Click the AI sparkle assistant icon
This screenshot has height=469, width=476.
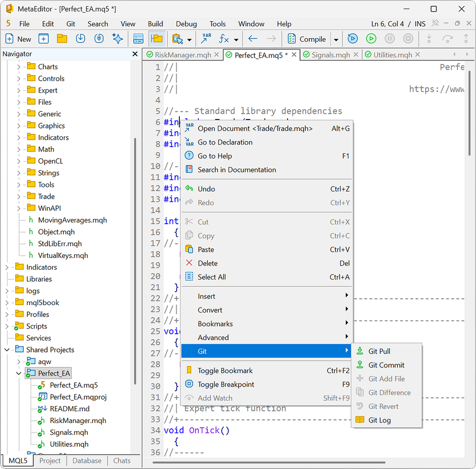click(117, 39)
